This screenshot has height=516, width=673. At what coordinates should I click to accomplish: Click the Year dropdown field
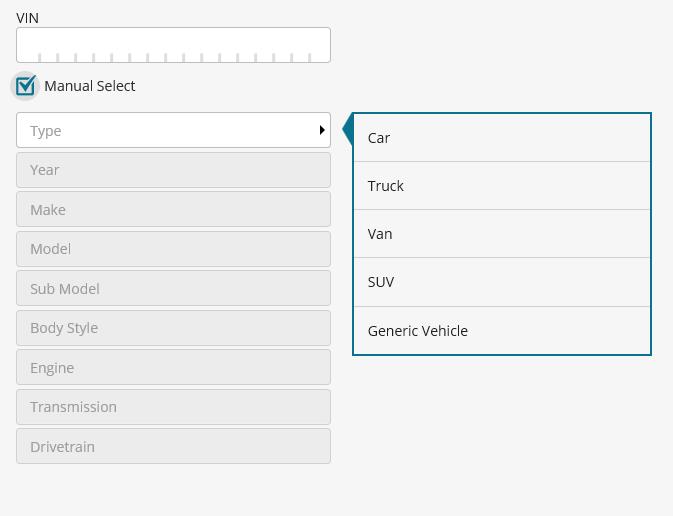click(173, 170)
